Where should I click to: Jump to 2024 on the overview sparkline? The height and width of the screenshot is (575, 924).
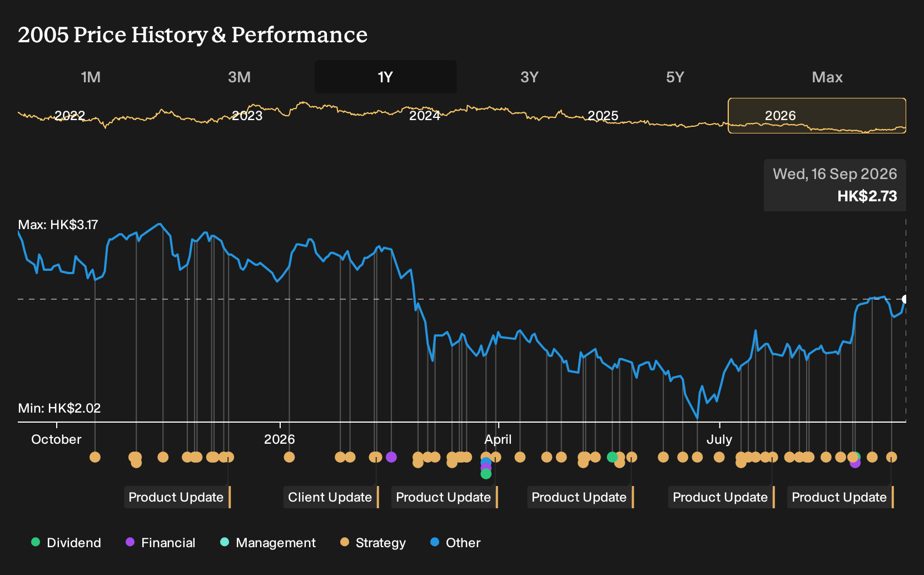pos(425,116)
